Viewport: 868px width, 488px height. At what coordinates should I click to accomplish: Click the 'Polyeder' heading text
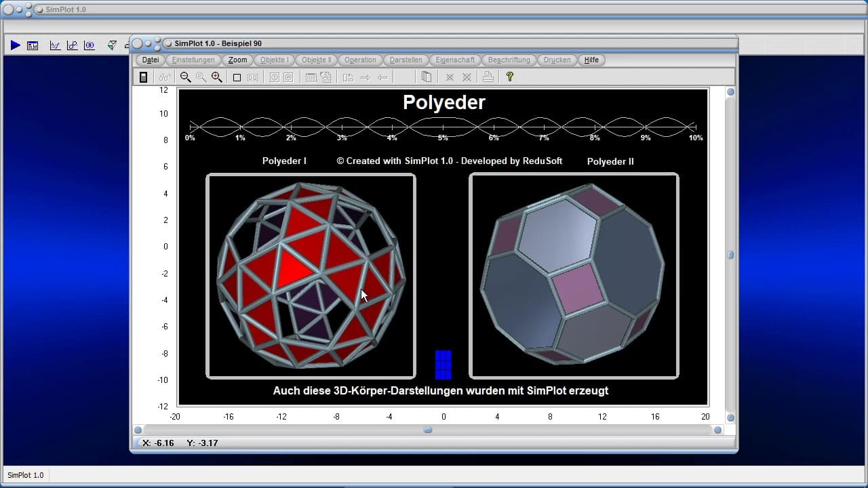[x=444, y=102]
